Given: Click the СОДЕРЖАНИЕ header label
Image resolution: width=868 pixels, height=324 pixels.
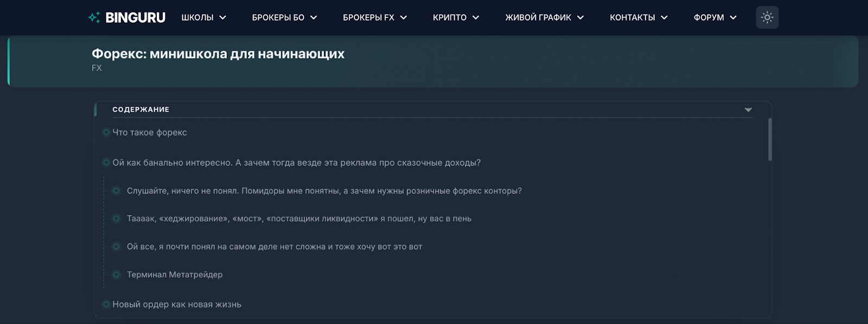Looking at the screenshot, I should [141, 109].
